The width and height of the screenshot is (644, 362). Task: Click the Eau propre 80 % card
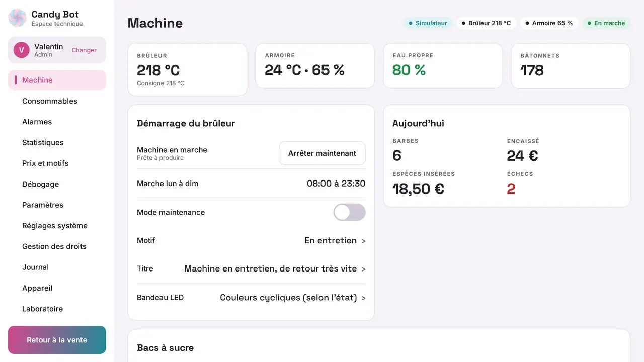pos(443,66)
